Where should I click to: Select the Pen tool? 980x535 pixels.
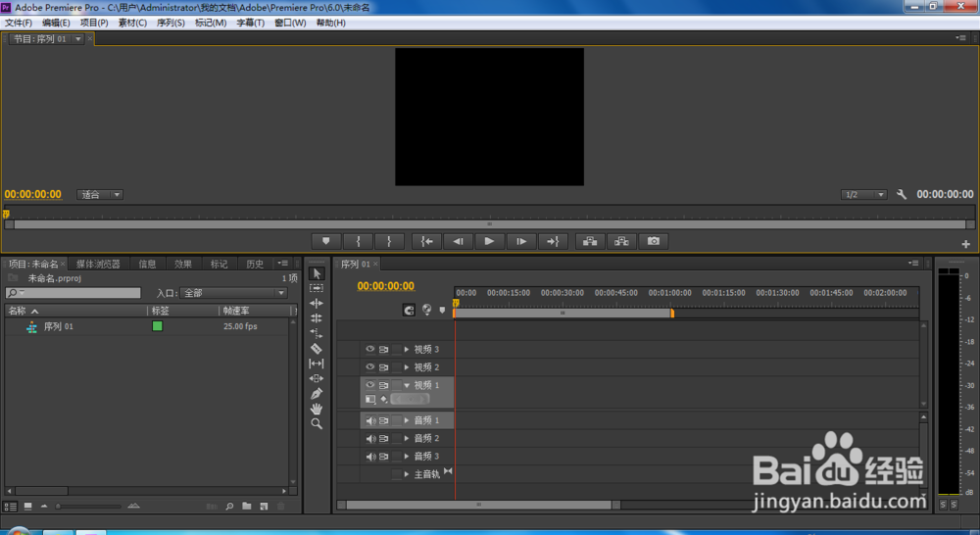317,394
